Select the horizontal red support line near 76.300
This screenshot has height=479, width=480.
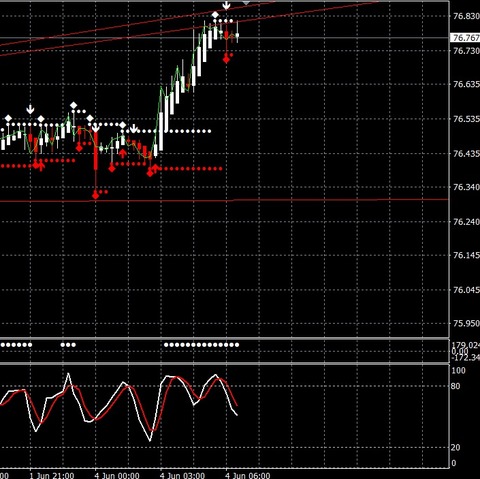224,200
